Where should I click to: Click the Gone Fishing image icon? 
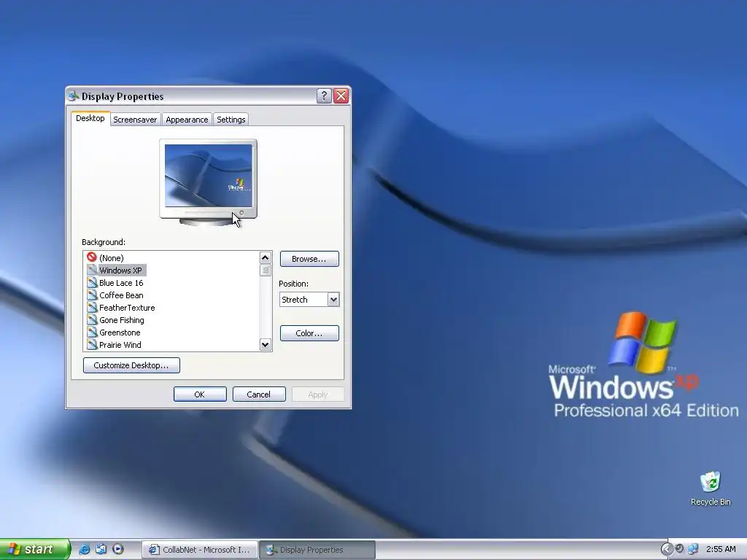point(92,319)
